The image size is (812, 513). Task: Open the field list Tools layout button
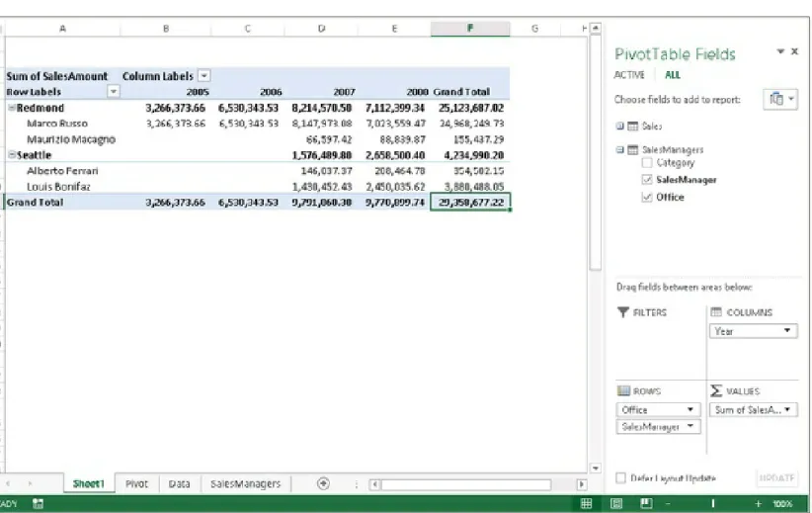click(x=779, y=99)
